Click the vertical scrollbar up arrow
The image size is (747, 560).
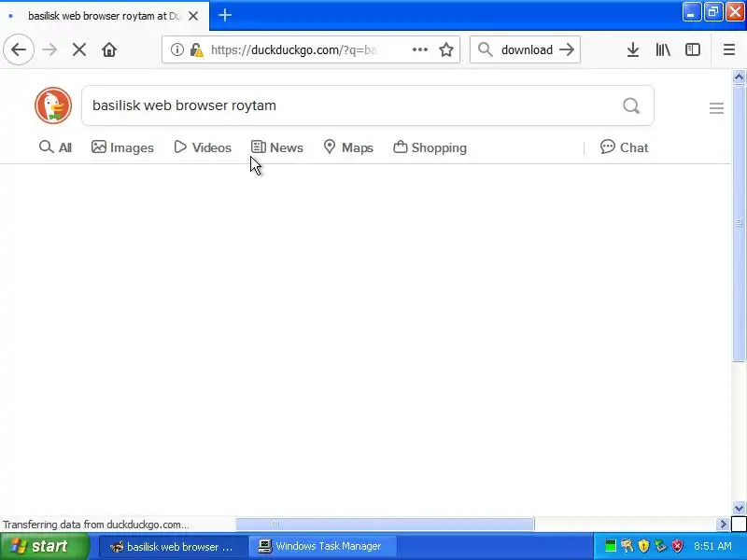(x=739, y=77)
